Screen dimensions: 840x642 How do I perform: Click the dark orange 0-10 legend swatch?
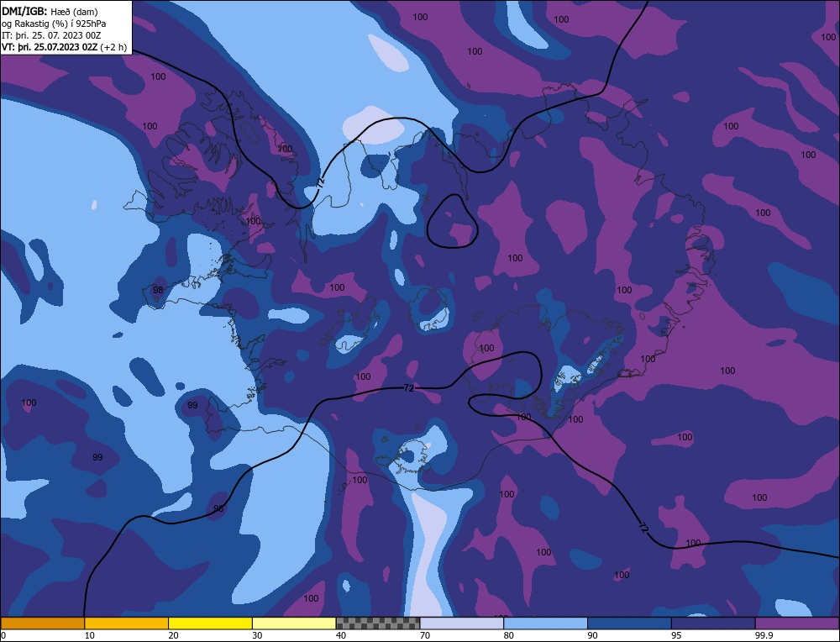pos(42,624)
